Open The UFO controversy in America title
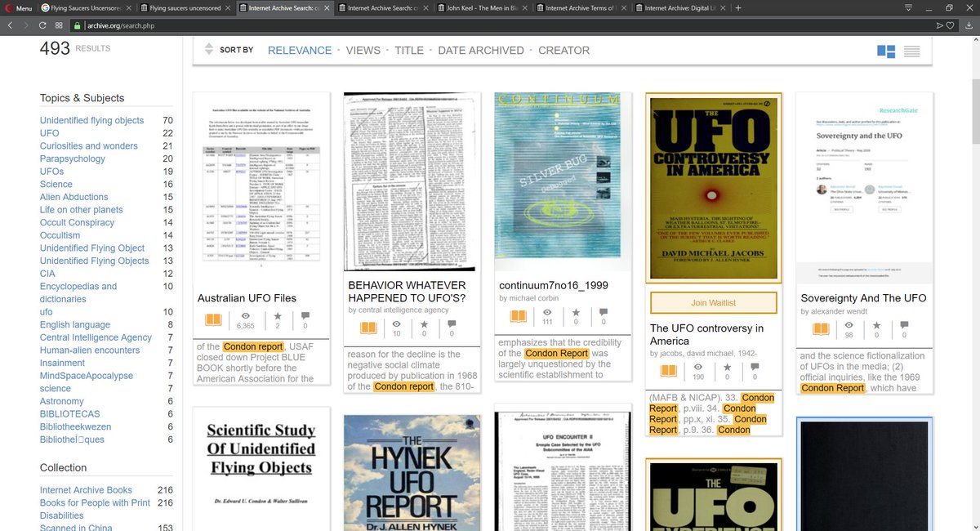Image resolution: width=980 pixels, height=531 pixels. pos(706,334)
